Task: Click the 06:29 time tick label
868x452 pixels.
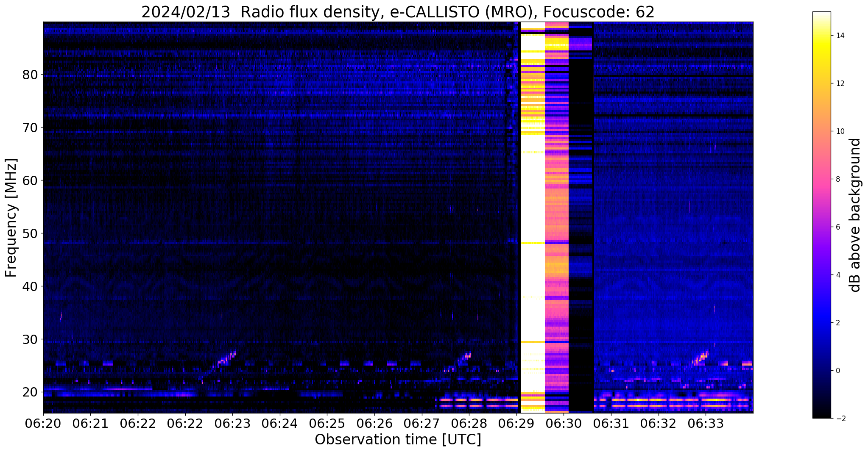Action: (x=516, y=423)
